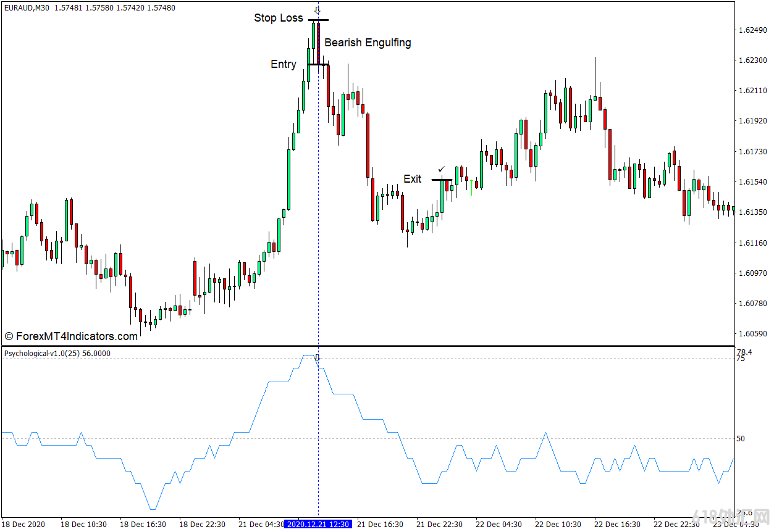Click the EURAUD,M30 chart title
Screen dimensions: 774x532
tap(28, 8)
